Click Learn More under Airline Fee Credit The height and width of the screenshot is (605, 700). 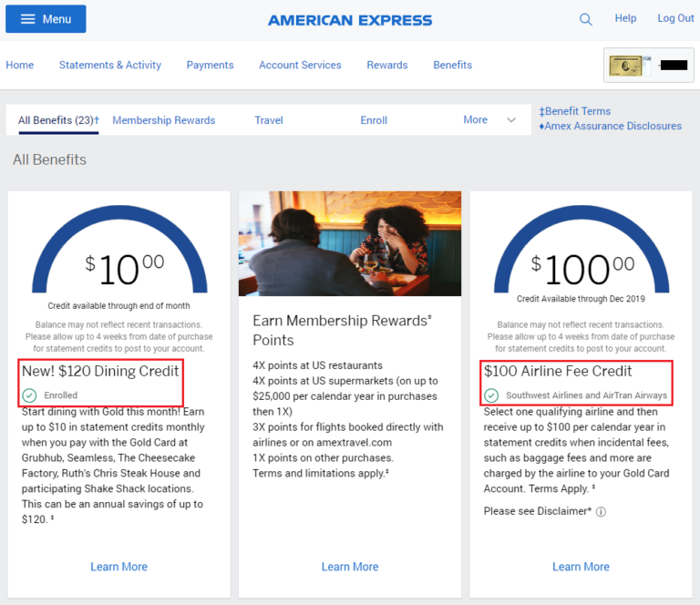pyautogui.click(x=581, y=567)
